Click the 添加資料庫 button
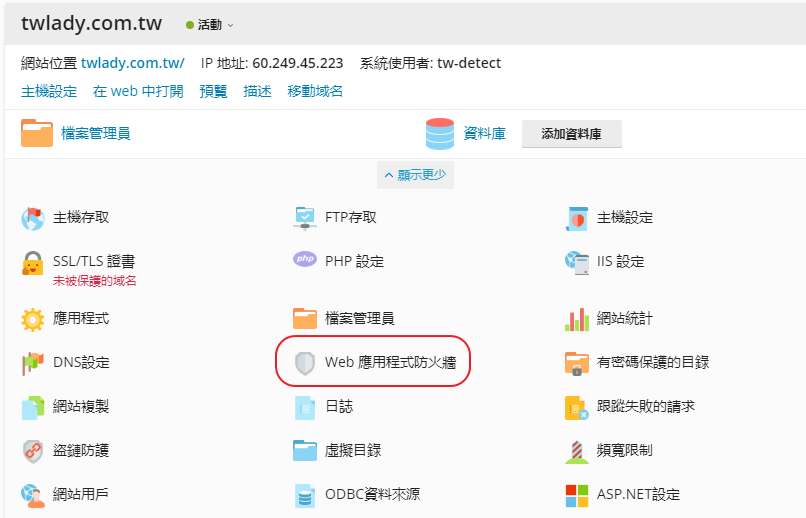 pos(572,134)
